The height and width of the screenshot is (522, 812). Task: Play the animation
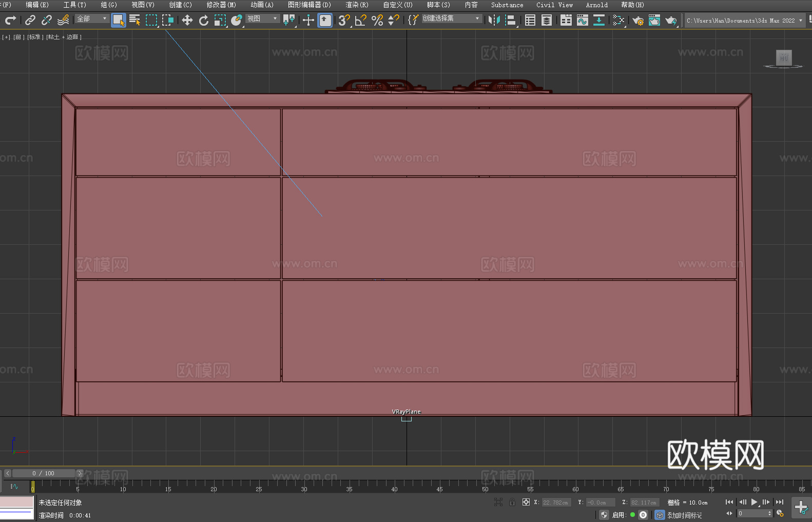[x=755, y=502]
